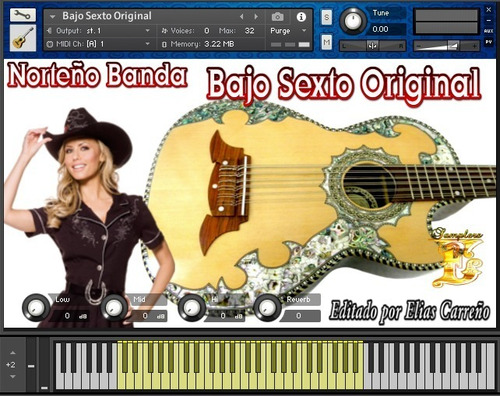The image size is (500, 396).
Task: Click the Voices icon
Action: pyautogui.click(x=164, y=31)
